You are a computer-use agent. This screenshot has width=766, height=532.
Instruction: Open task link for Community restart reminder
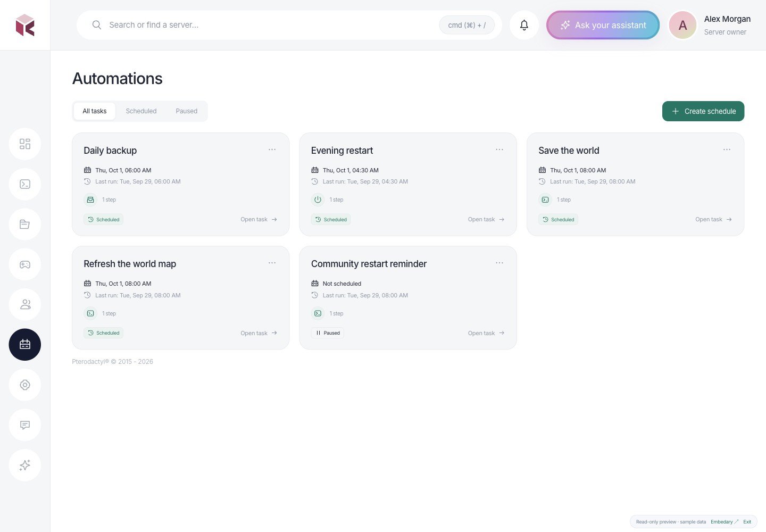click(486, 333)
